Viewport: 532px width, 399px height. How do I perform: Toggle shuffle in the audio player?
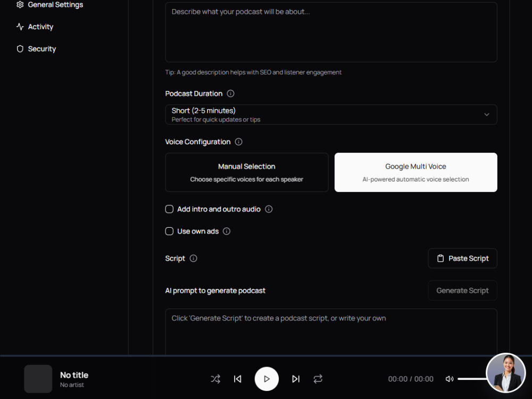click(x=215, y=379)
